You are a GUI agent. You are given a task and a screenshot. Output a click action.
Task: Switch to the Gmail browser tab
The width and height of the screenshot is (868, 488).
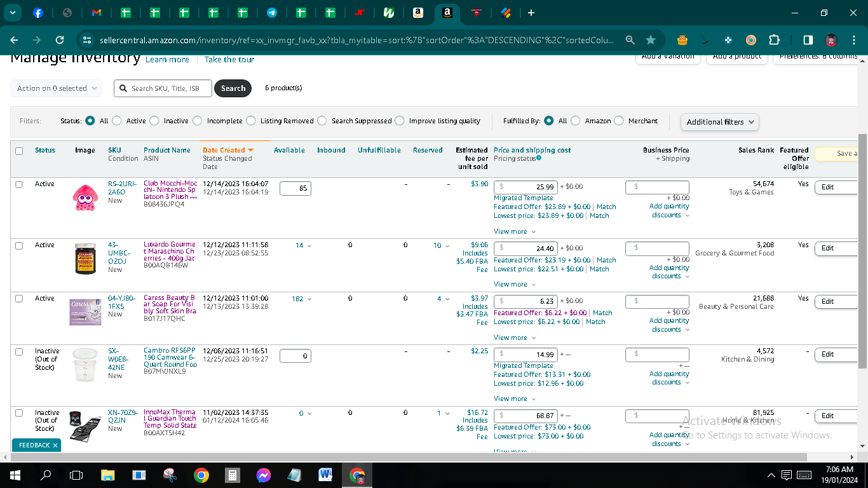coord(96,13)
